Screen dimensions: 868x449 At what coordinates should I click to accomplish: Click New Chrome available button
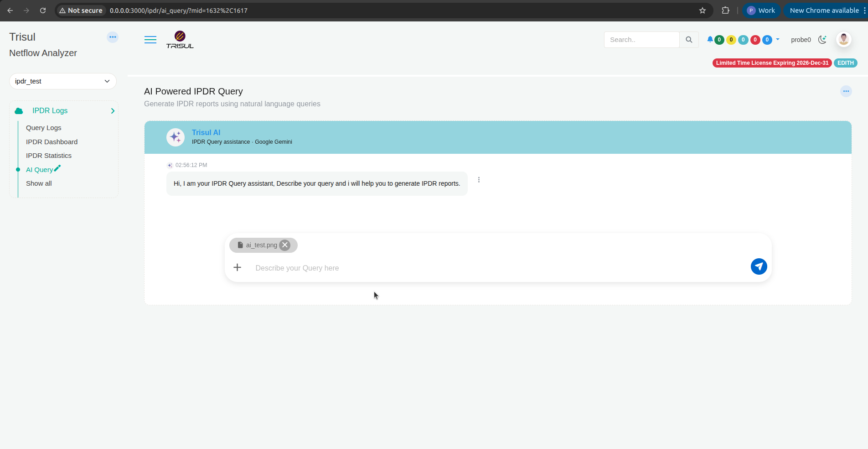coord(824,10)
